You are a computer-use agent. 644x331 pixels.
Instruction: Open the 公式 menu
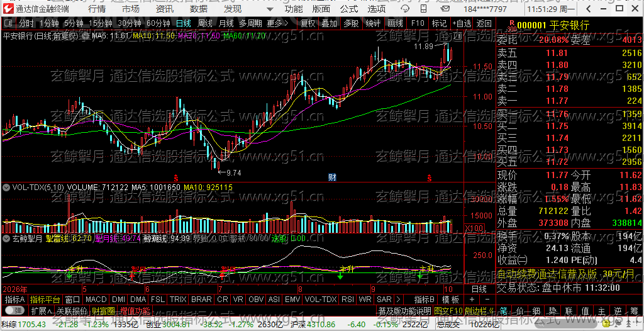point(349,9)
